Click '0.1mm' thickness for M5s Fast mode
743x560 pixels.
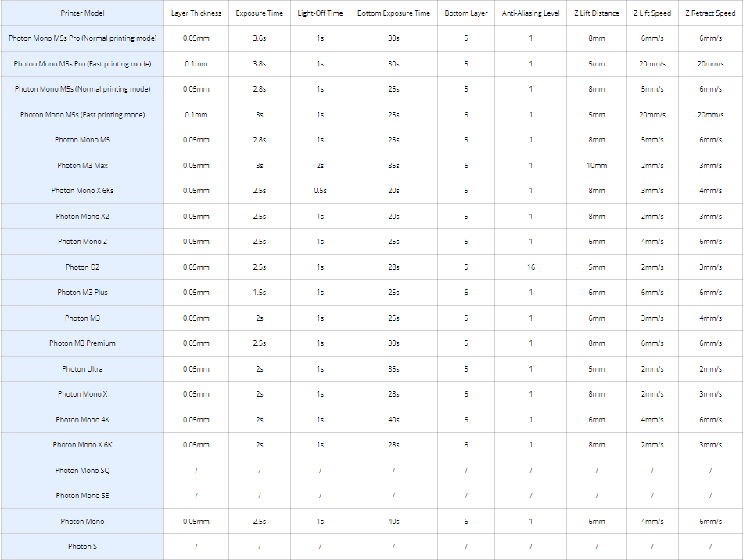click(196, 114)
